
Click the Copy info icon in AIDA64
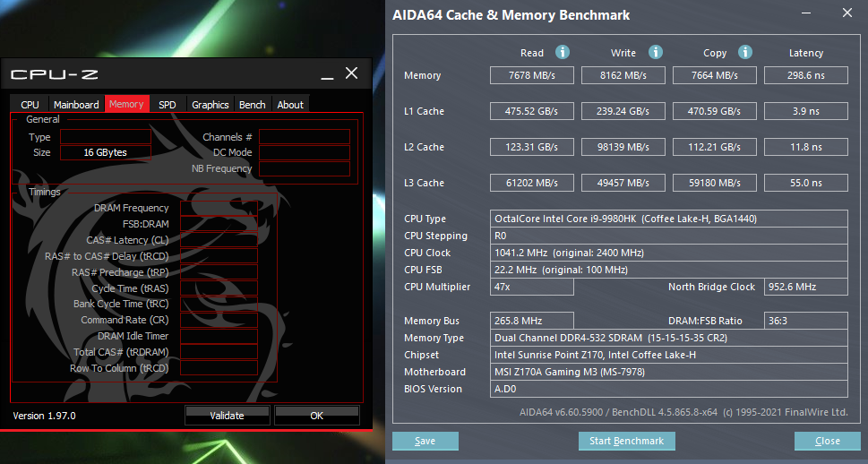click(745, 52)
